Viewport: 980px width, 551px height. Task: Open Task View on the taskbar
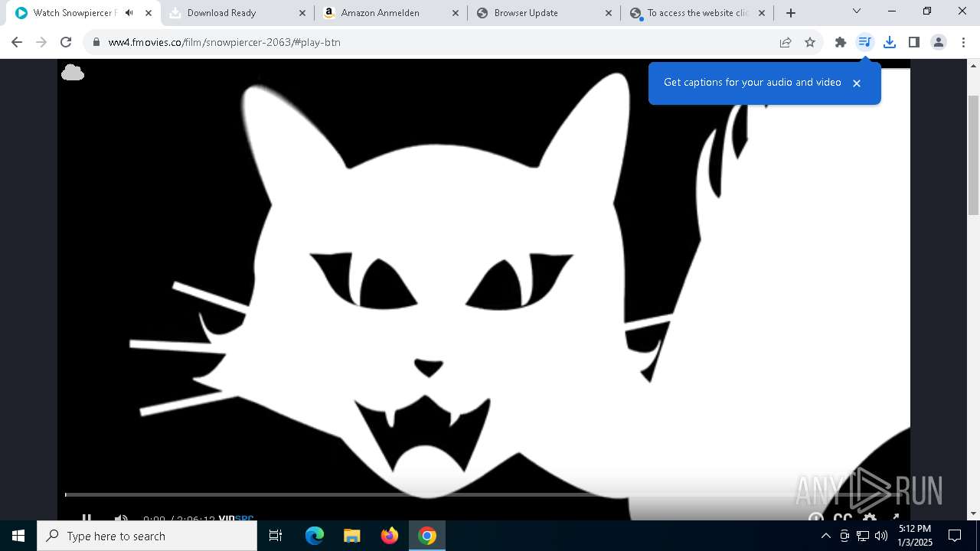click(276, 536)
